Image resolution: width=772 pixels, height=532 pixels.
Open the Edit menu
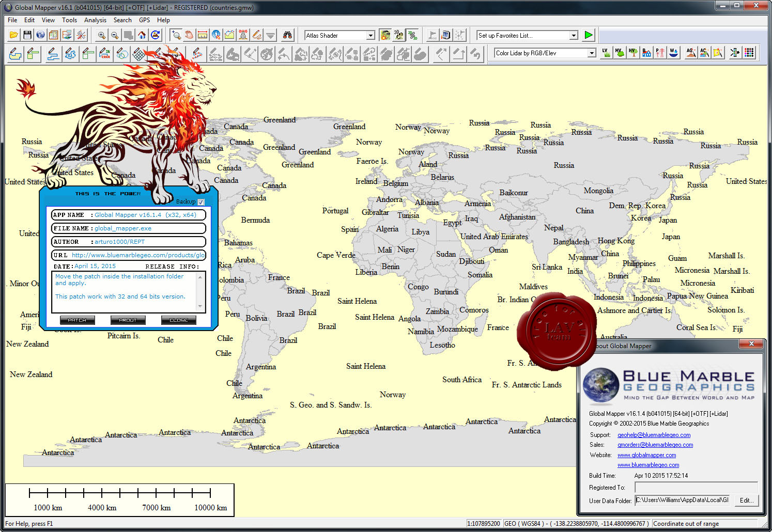pos(29,20)
